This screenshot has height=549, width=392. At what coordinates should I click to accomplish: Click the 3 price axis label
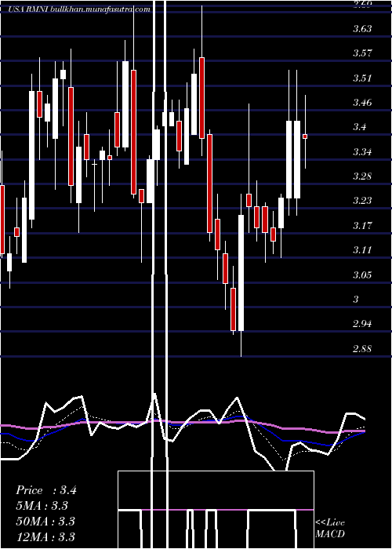[x=356, y=300]
